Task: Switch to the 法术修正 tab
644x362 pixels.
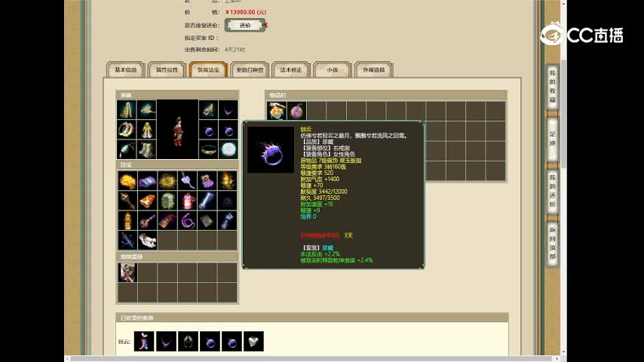Action: [291, 70]
